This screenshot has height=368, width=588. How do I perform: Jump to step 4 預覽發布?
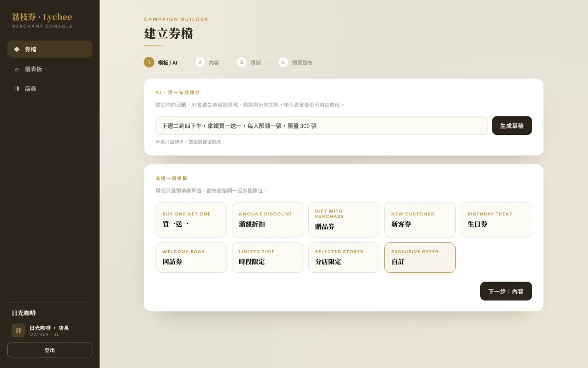coord(295,62)
